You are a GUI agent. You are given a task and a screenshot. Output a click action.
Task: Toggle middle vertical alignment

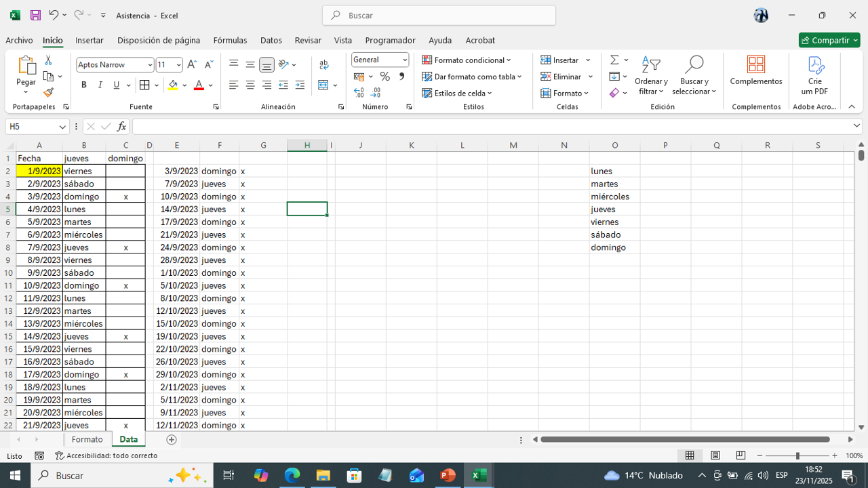point(250,64)
